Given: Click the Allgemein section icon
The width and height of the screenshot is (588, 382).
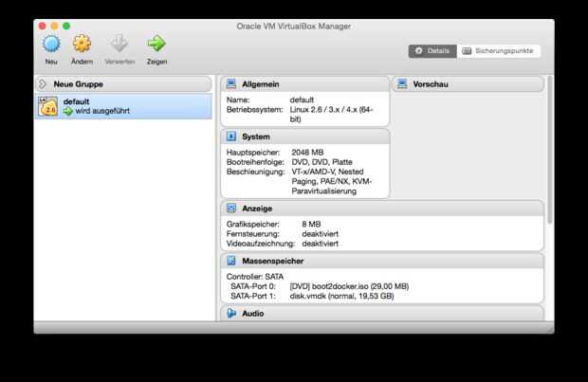Looking at the screenshot, I should pyautogui.click(x=231, y=84).
